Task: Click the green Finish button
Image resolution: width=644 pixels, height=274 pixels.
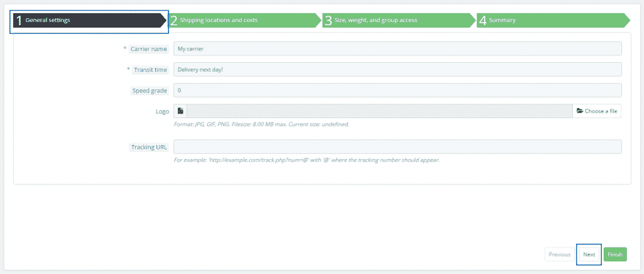Action: 615,255
